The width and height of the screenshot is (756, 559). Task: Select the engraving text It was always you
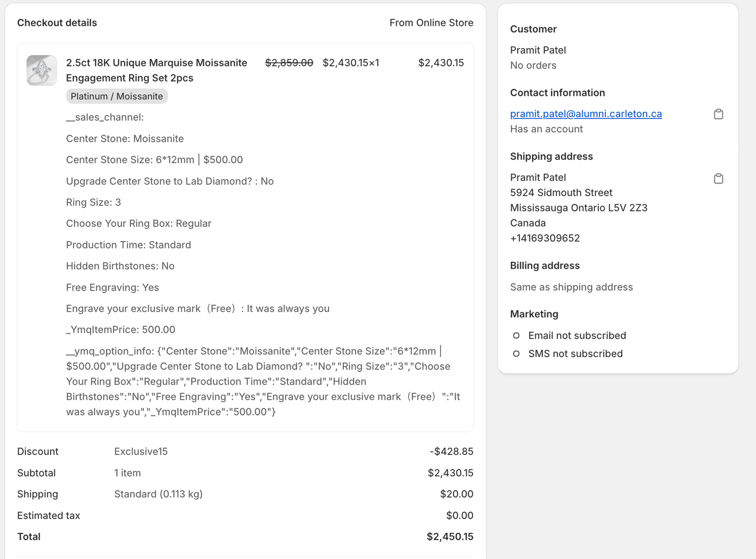tap(288, 309)
